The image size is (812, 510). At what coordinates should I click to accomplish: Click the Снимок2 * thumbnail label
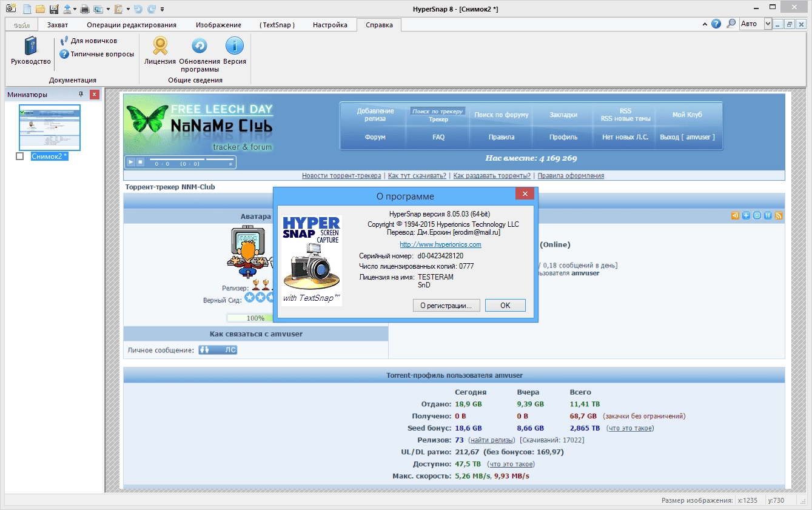click(x=50, y=156)
